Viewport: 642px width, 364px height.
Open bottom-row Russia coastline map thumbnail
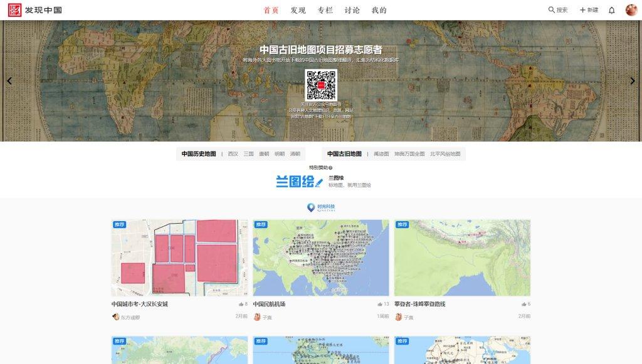(179, 350)
